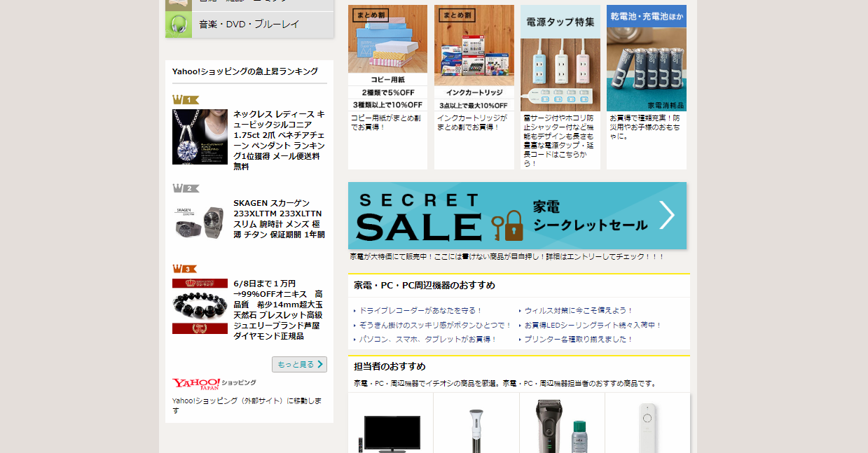Open the コピー用紙 まとめ割 promotion
The width and height of the screenshot is (868, 453).
click(x=387, y=57)
